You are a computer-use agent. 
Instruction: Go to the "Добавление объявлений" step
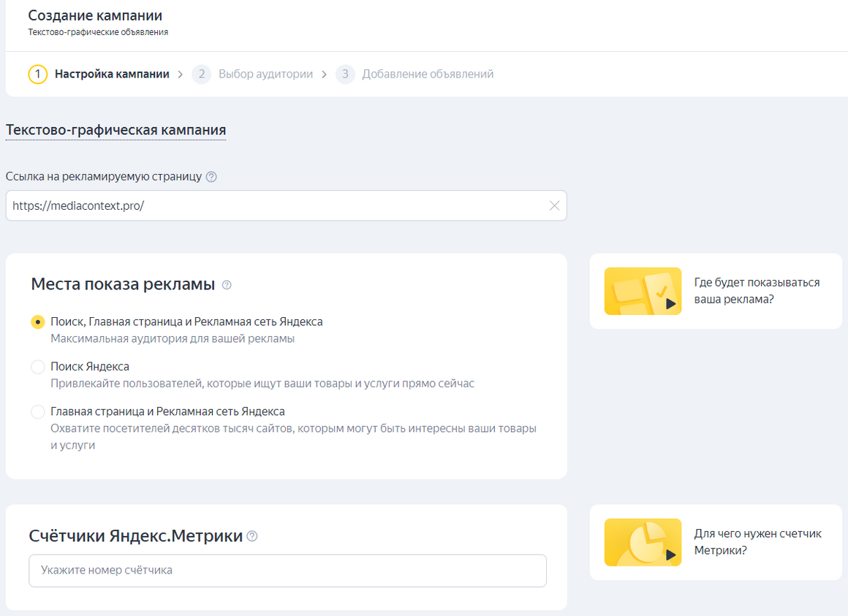click(x=428, y=74)
